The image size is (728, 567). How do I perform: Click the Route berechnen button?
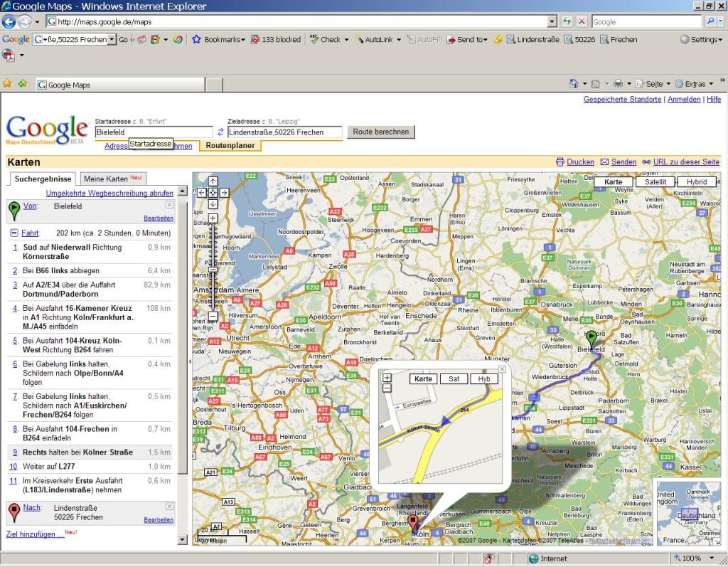381,132
